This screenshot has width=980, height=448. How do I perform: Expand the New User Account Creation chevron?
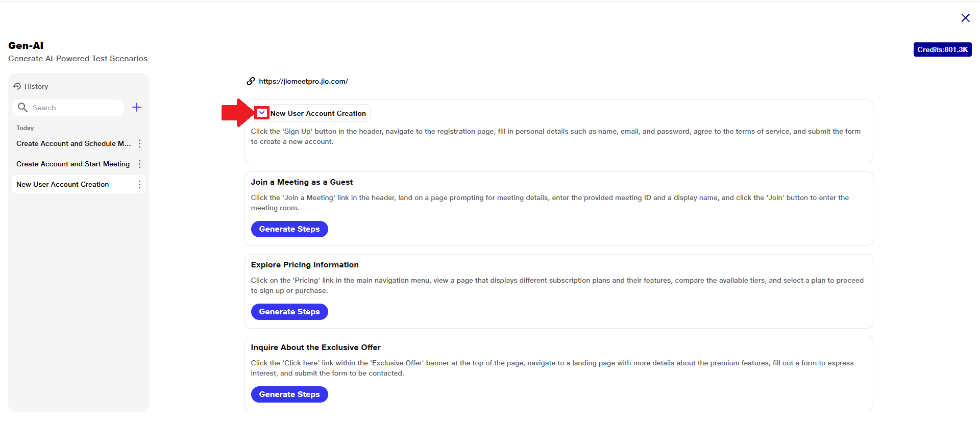click(x=262, y=113)
